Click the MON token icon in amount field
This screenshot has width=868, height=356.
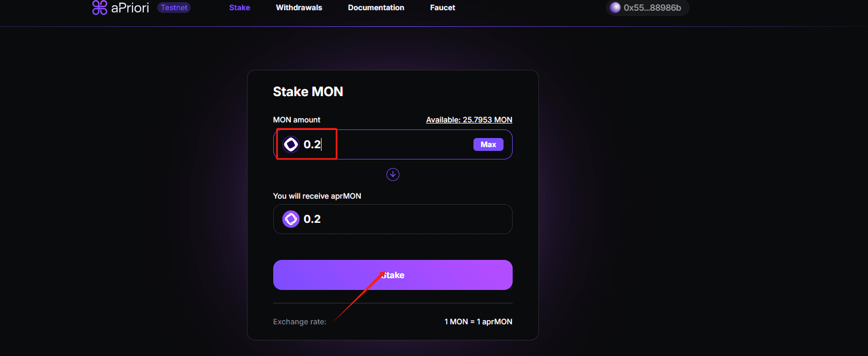291,144
